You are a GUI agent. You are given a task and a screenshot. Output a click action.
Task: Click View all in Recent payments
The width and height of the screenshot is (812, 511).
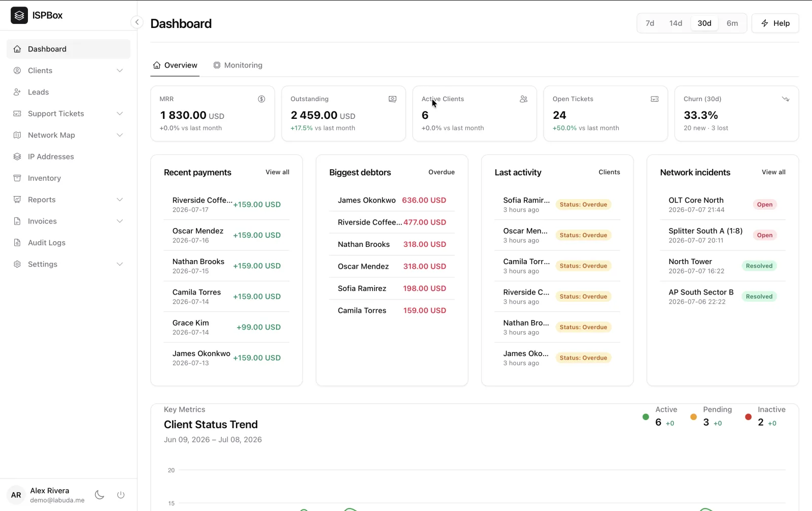tap(277, 172)
